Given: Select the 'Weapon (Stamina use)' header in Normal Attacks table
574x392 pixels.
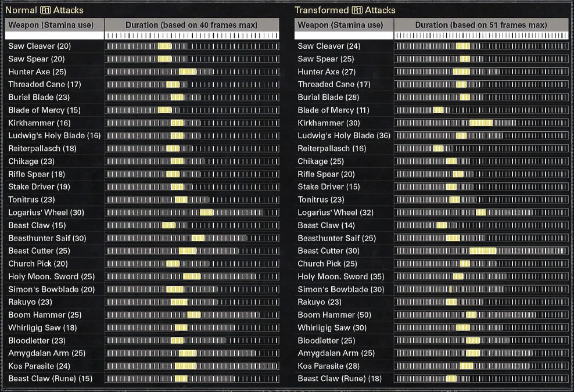Looking at the screenshot, I should (51, 25).
